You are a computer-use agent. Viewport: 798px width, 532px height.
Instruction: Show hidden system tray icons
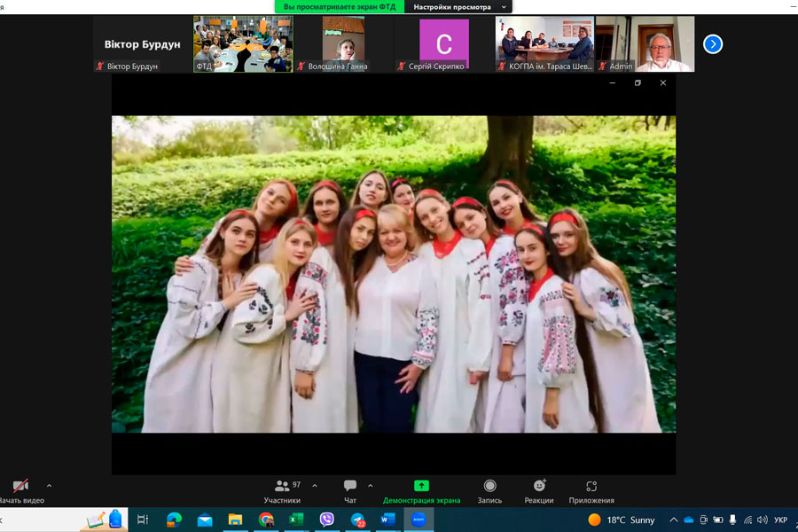pos(673,520)
